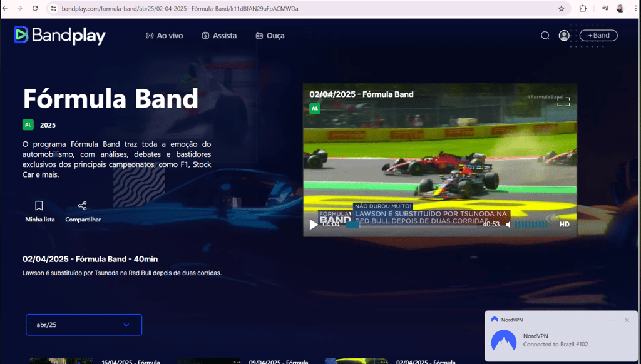Click the +Band button
This screenshot has height=364, width=641.
click(x=598, y=36)
